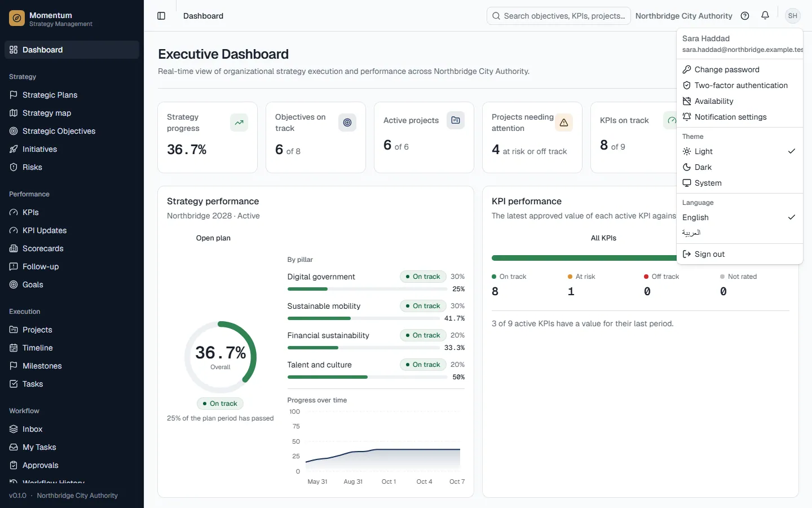Click Sustainable mobility On track badge
This screenshot has width=812, height=508.
422,306
